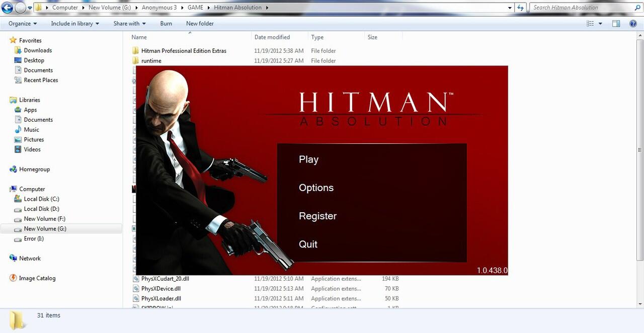Select the PhysXLoader.dll file
The width and height of the screenshot is (644, 333).
(x=161, y=298)
